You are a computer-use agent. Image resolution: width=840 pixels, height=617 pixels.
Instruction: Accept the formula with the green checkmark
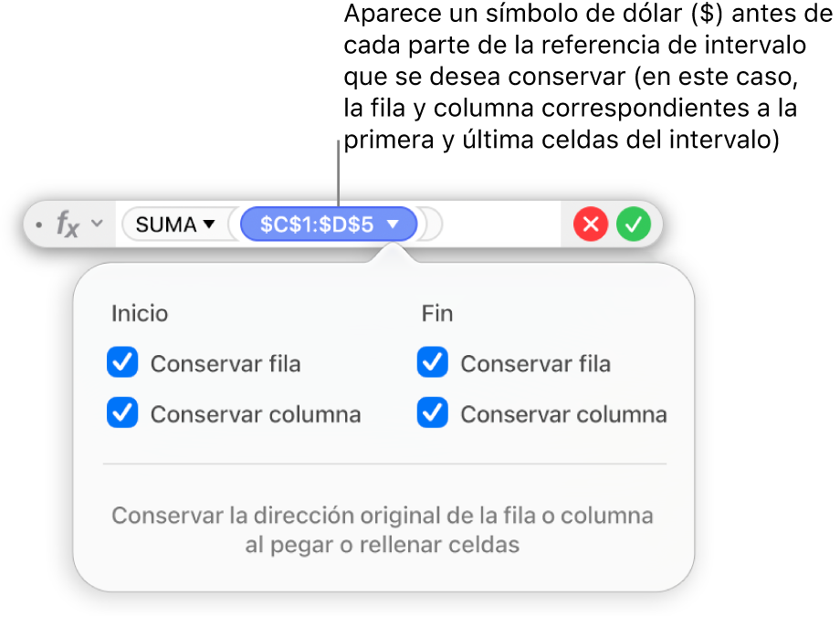pos(635,224)
